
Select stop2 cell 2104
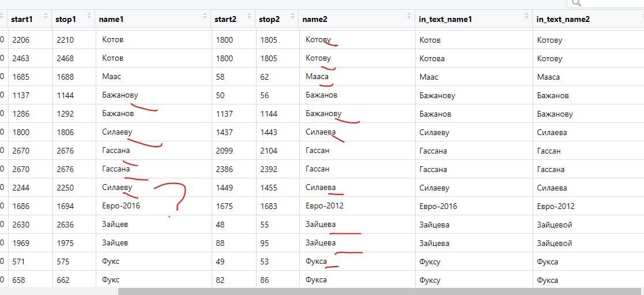coord(269,151)
